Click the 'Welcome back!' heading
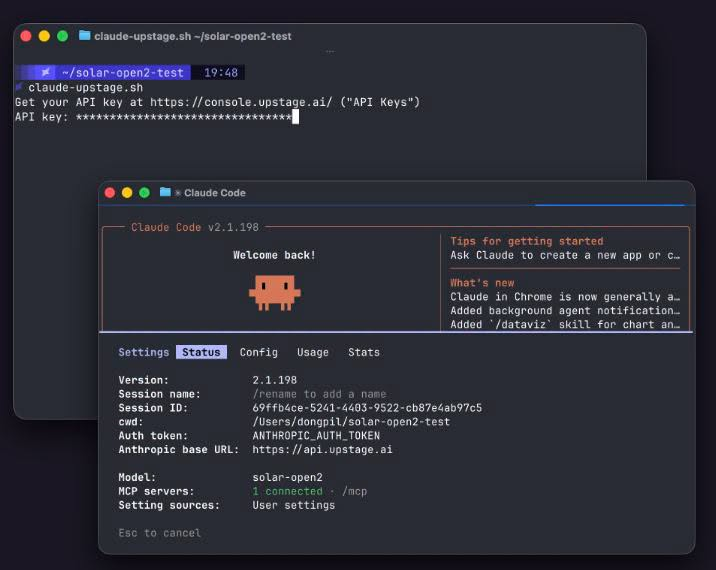This screenshot has width=716, height=570. coord(274,255)
